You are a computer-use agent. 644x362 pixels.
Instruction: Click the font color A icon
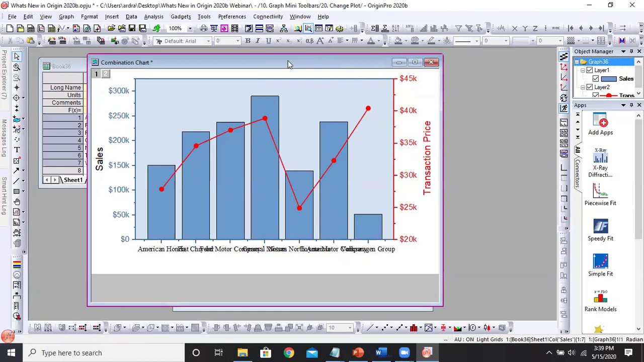pos(371,41)
